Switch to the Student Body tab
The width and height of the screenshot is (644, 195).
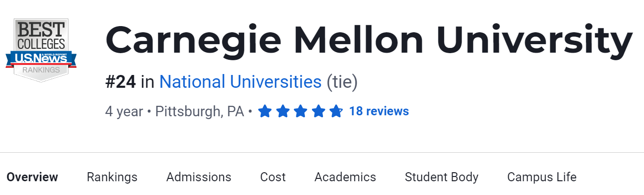coord(441,177)
